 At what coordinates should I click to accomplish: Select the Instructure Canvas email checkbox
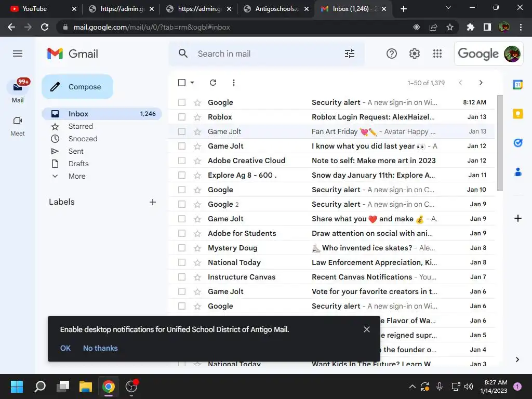click(x=182, y=277)
